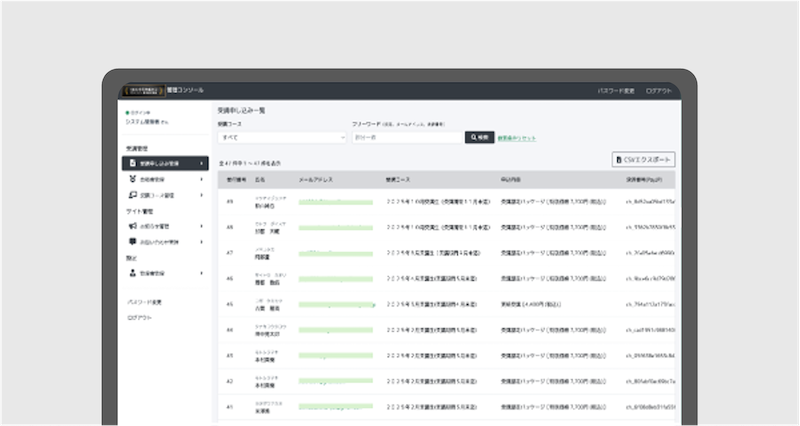The width and height of the screenshot is (800, 426).
Task: Click the CSVエクスポート button
Action: pyautogui.click(x=643, y=160)
